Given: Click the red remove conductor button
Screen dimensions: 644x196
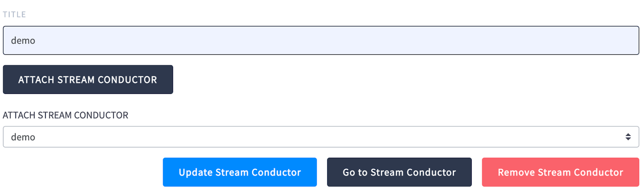Looking at the screenshot, I should tap(560, 172).
